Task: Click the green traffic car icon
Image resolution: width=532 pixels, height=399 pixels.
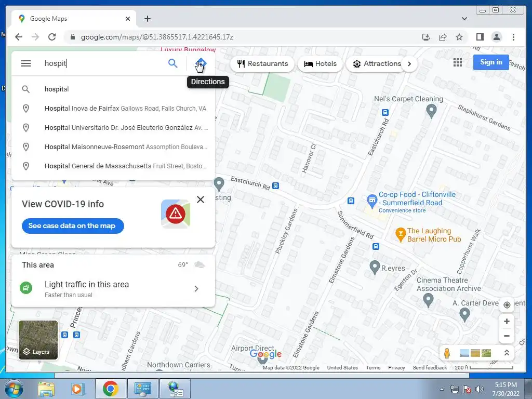Action: [26, 288]
